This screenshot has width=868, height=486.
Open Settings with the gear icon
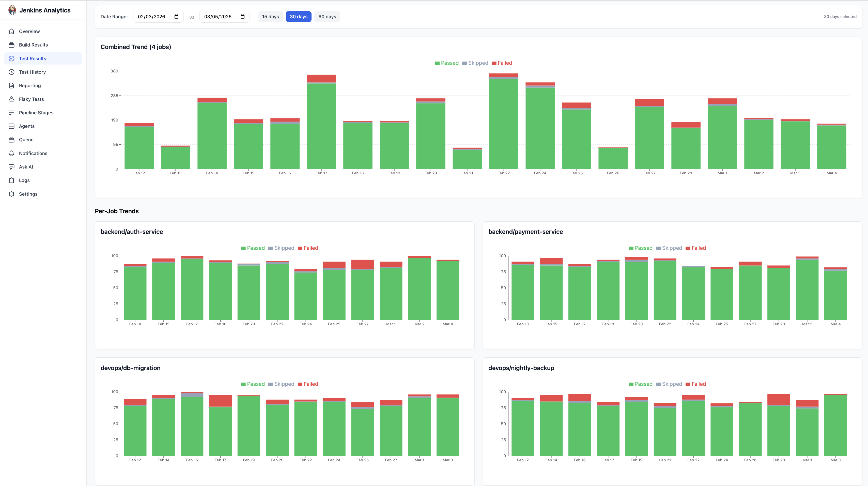point(12,194)
